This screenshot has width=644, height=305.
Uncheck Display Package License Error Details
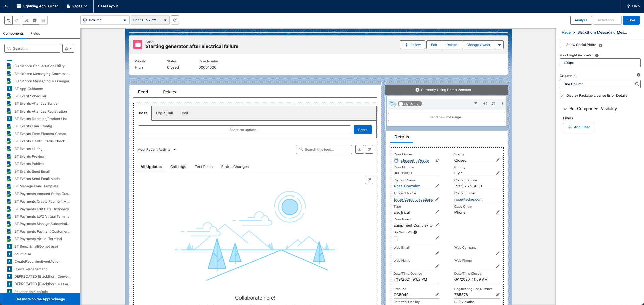tap(562, 96)
